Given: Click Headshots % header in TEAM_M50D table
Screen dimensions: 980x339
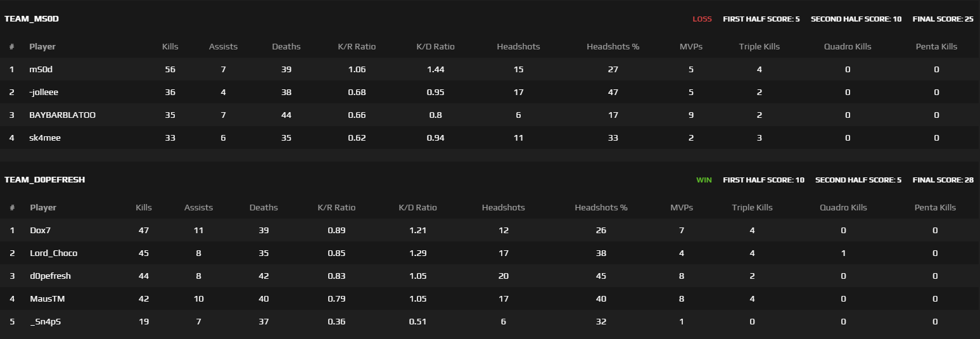Looking at the screenshot, I should pos(613,46).
